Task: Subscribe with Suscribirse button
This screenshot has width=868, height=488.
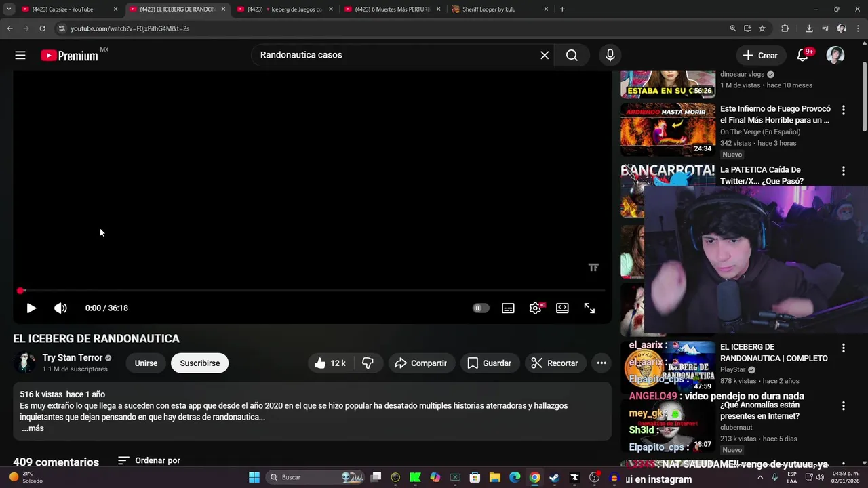Action: click(200, 363)
